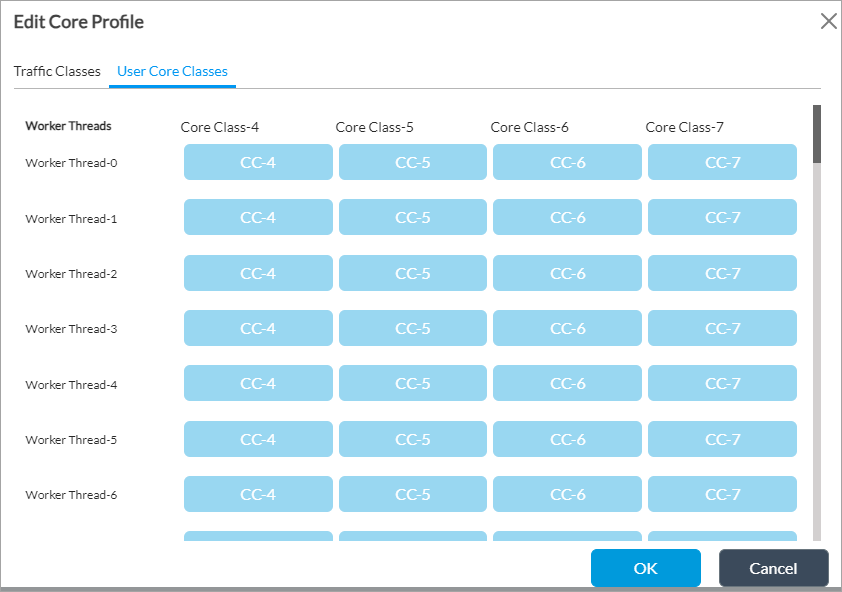Toggle CC-5 for Worker Thread-6
Image resolution: width=842 pixels, height=592 pixels.
tap(413, 494)
